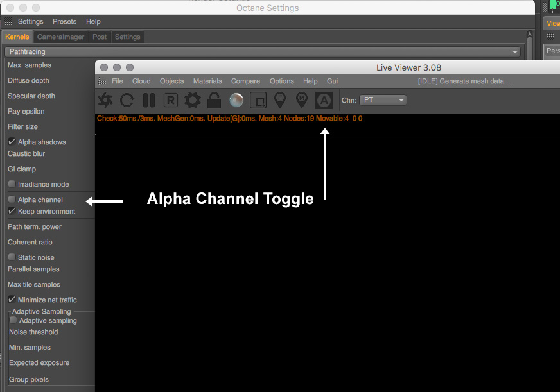Click Octane Settings menu grip icon
Viewport: 560px width, 392px height.
[8, 21]
